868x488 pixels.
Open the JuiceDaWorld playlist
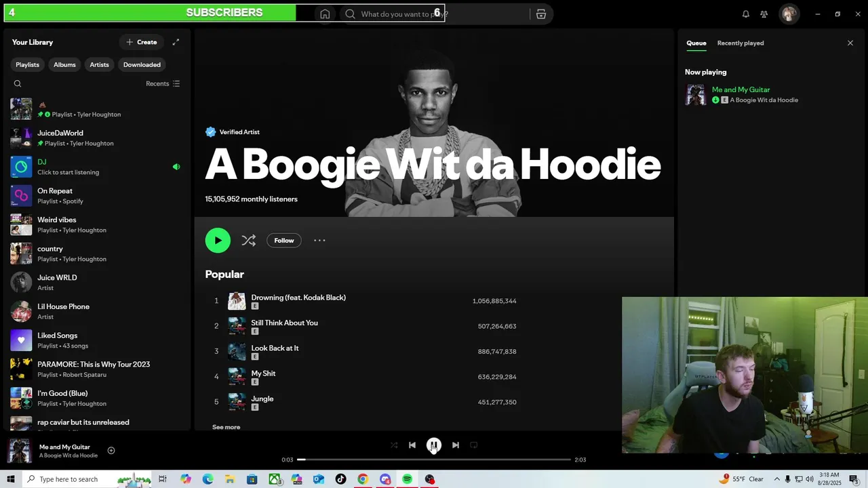(x=96, y=138)
